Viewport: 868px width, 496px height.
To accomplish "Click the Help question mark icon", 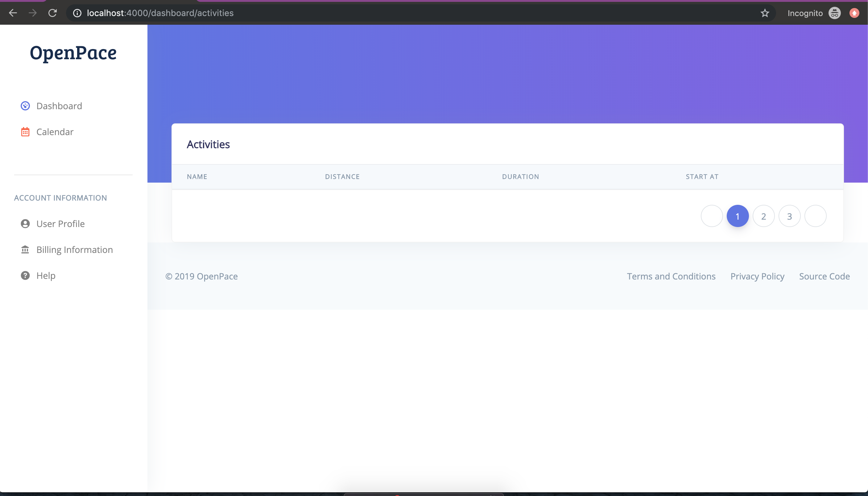I will [25, 275].
